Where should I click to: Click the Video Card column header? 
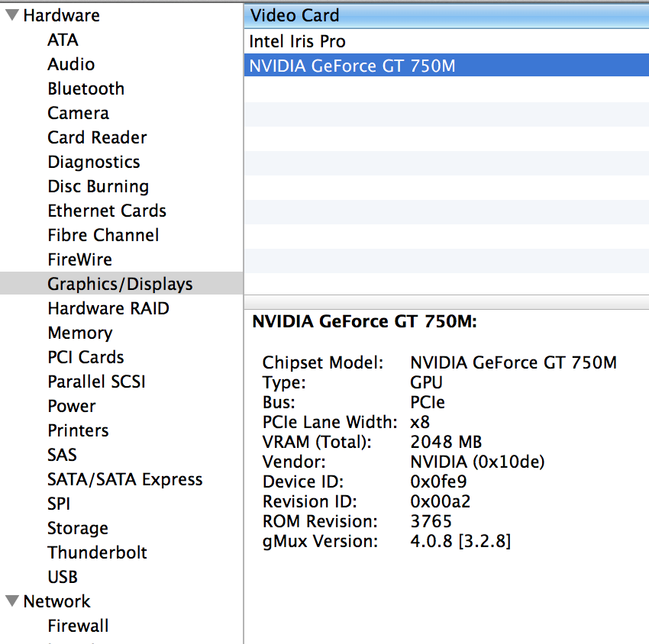point(447,16)
